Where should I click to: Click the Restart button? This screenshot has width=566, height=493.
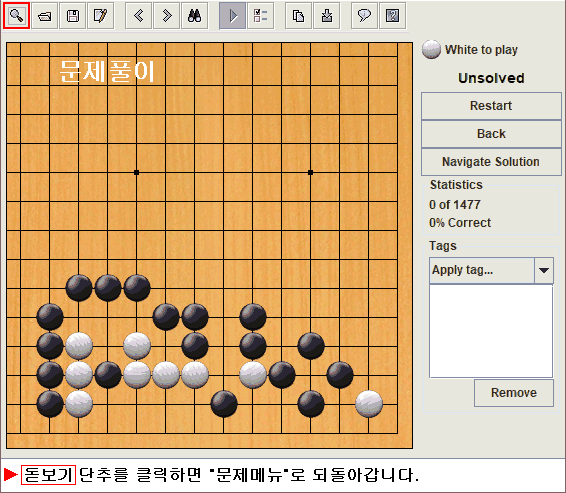(x=491, y=106)
